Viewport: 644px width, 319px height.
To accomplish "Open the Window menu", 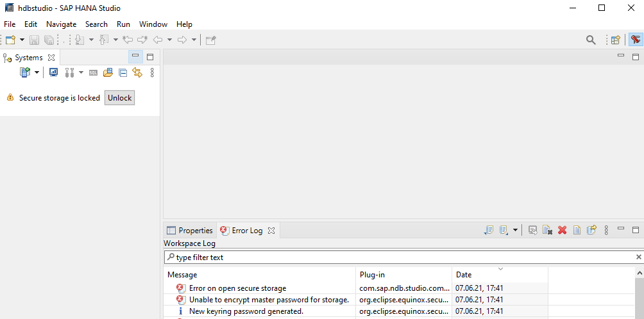I will point(153,24).
